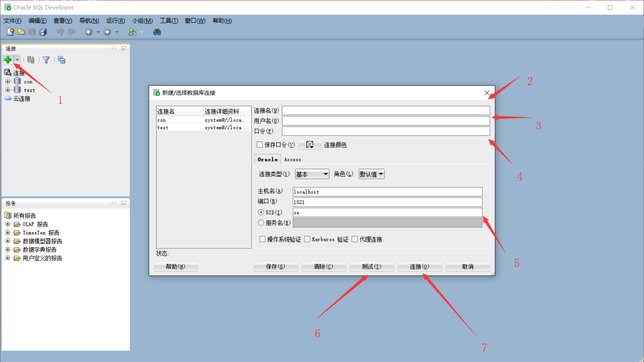Open file using the folder toolbar icon

point(21,32)
